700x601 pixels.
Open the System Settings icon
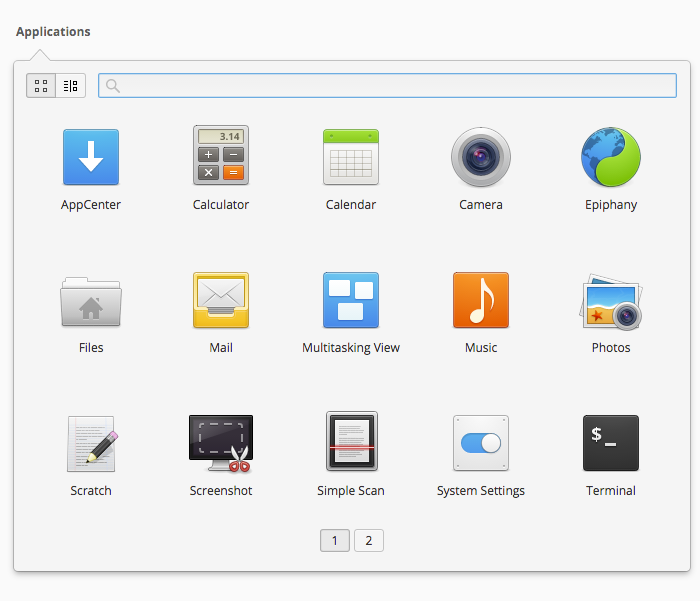[480, 443]
